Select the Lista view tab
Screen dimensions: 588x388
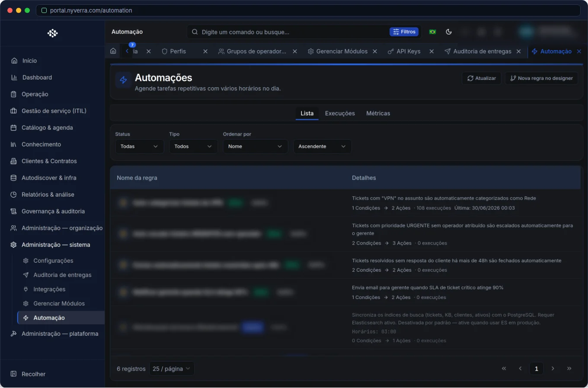click(307, 114)
